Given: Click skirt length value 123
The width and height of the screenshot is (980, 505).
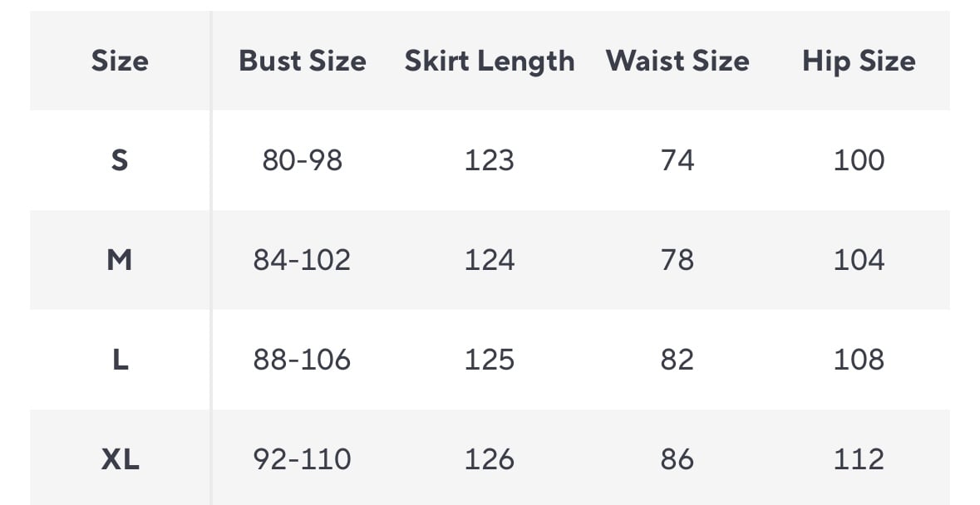Looking at the screenshot, I should [490, 160].
